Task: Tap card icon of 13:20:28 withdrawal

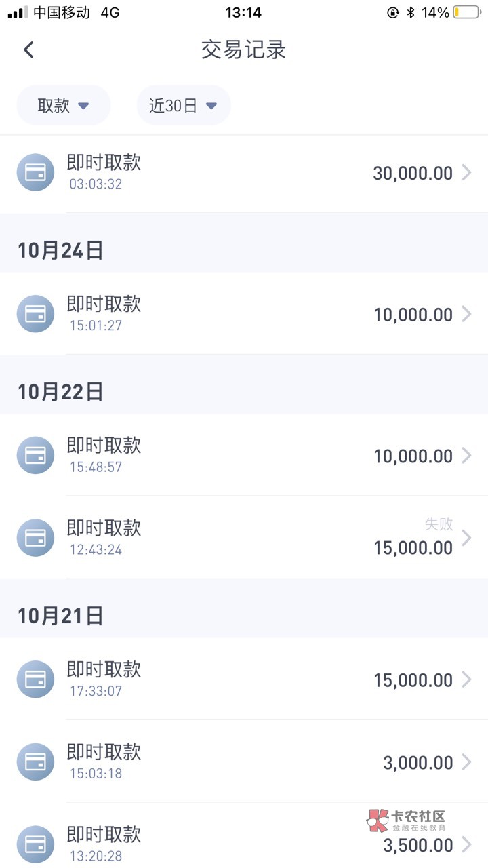Action: pyautogui.click(x=35, y=844)
